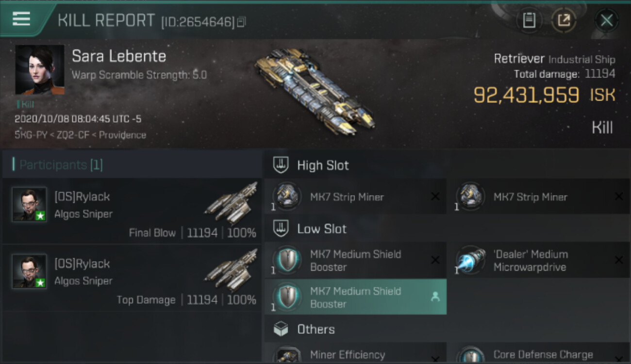Screen dimensions: 631x364
Task: Close the kill report window
Action: coord(606,20)
